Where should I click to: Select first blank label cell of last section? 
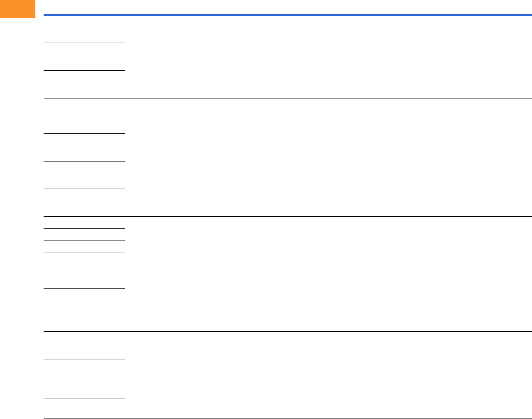(84, 389)
